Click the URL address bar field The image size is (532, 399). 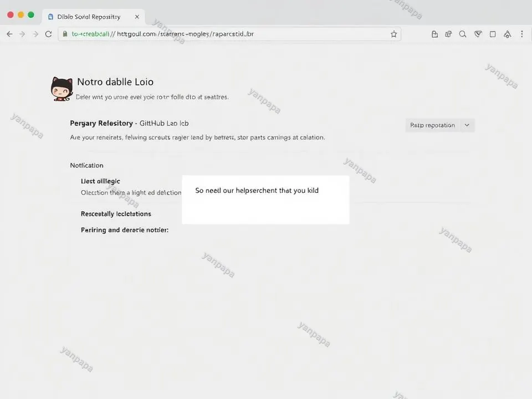(x=222, y=34)
